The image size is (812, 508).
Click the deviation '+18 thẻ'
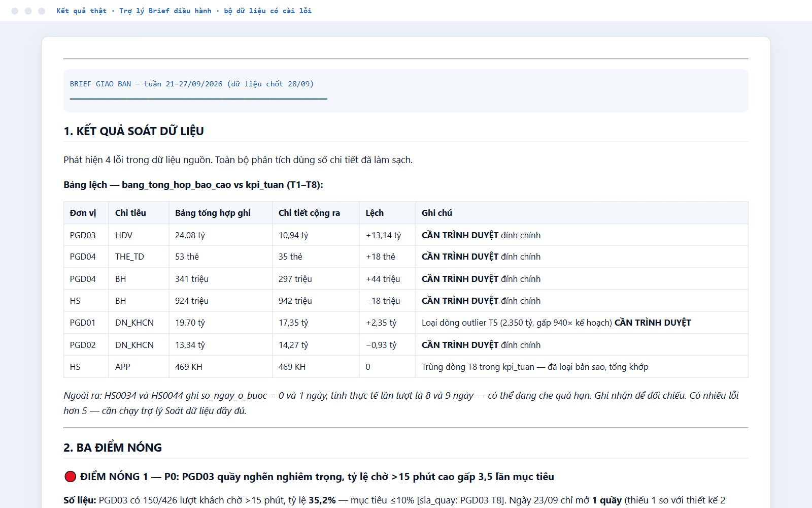tap(380, 257)
